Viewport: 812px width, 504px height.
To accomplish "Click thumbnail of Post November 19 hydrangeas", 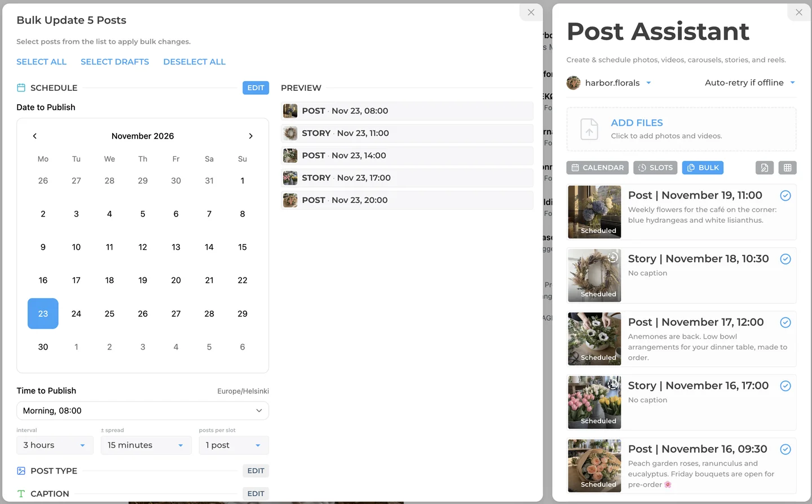I will pos(594,212).
